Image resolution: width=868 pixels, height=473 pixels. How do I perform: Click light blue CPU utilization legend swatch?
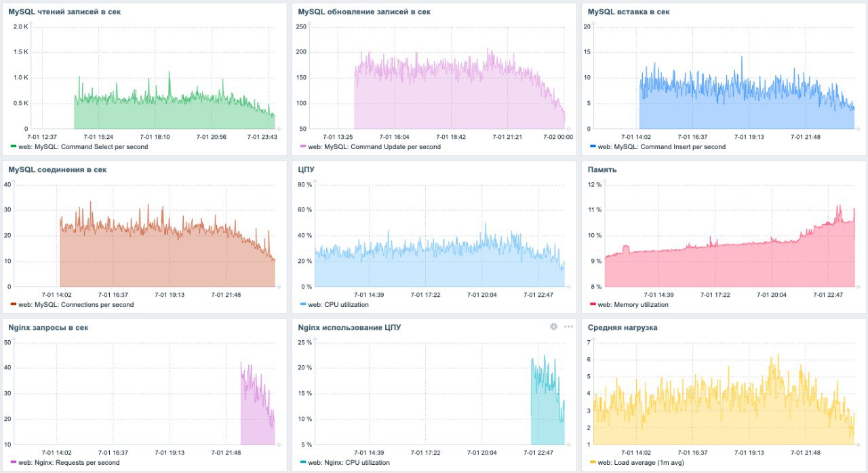tap(302, 304)
